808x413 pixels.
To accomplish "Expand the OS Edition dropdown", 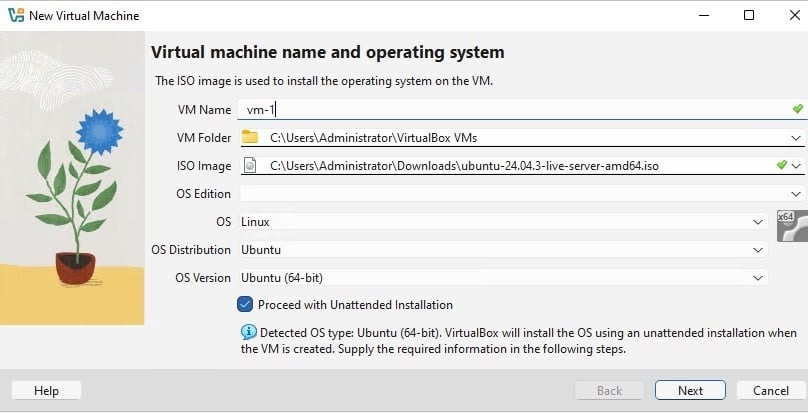I will 796,194.
